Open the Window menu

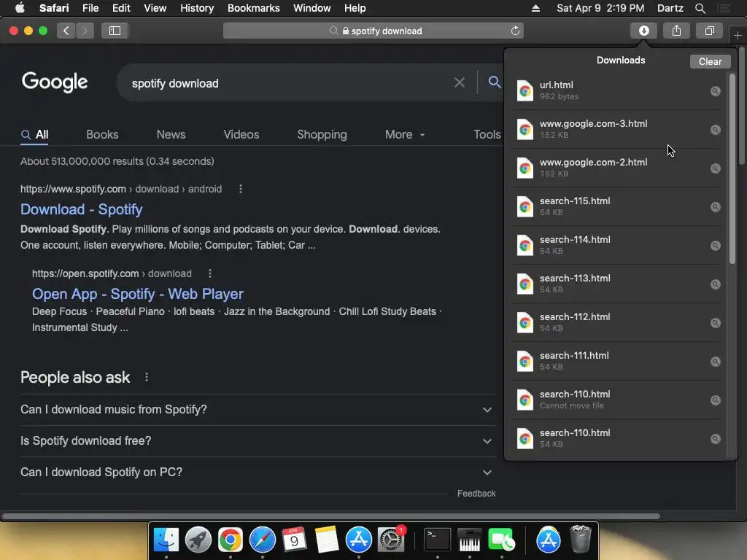pyautogui.click(x=312, y=8)
